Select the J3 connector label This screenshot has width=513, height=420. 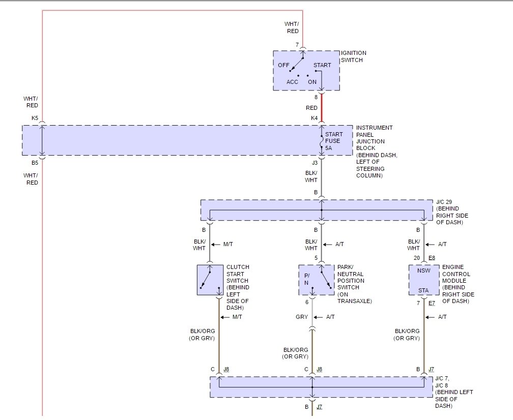[x=315, y=163]
